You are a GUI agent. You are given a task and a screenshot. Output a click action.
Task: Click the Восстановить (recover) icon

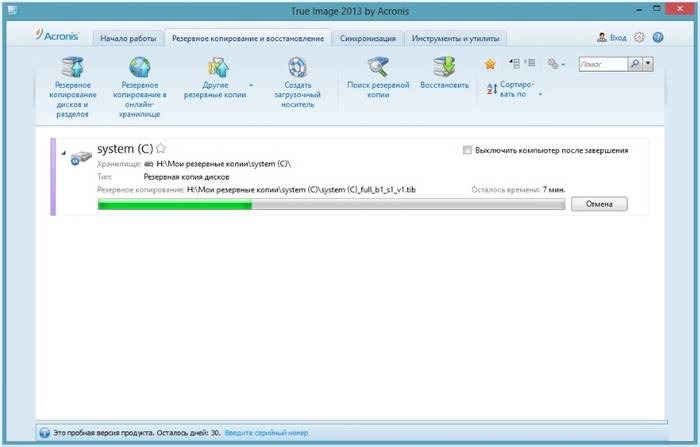444,69
